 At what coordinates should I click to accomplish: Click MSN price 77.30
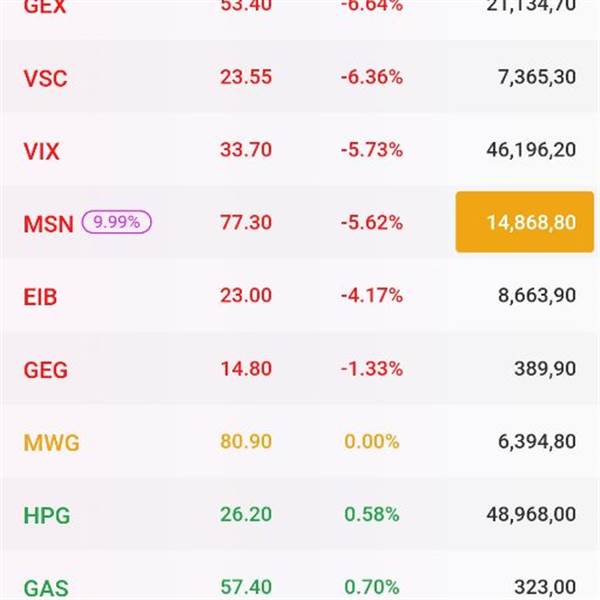click(245, 222)
